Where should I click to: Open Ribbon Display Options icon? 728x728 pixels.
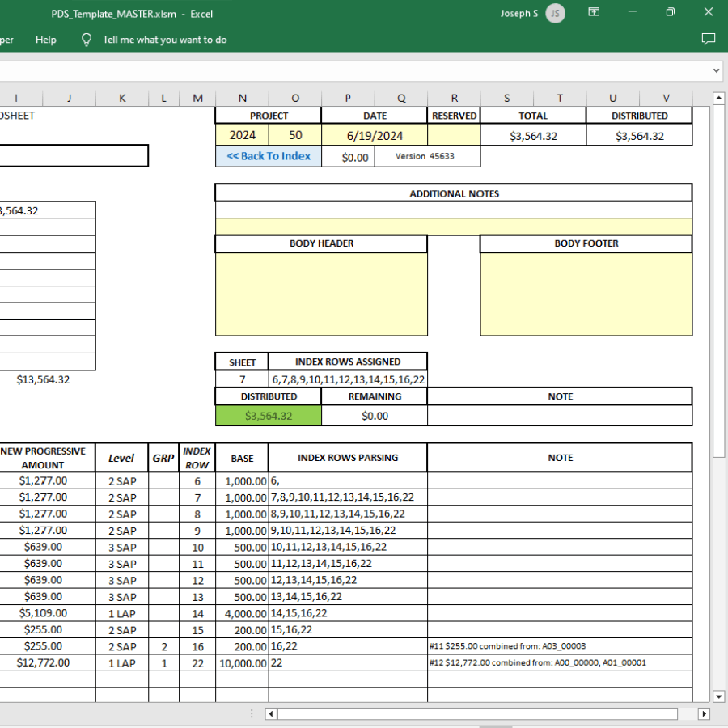click(x=594, y=12)
